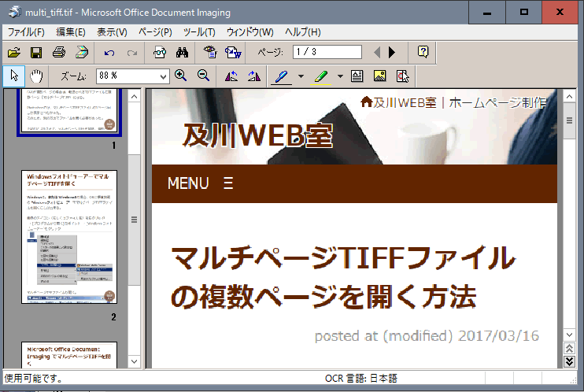584x392 pixels.
Task: Minimize the Document Imaging window
Action: coord(486,13)
